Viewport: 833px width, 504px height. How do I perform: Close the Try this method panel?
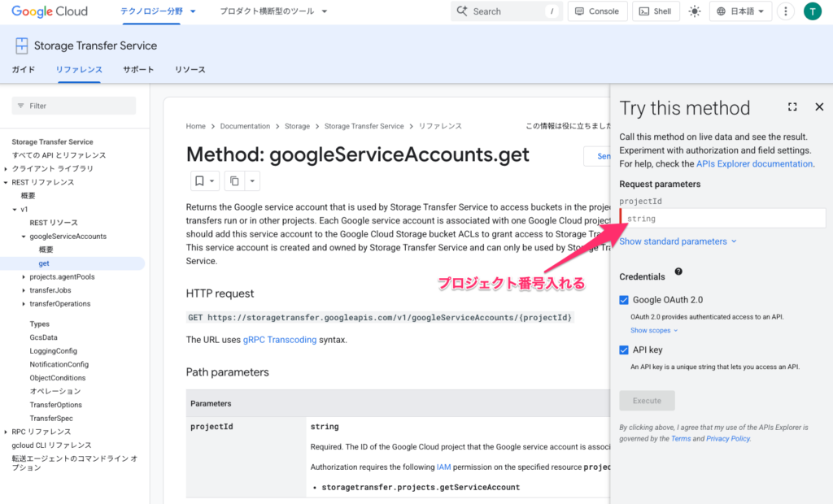pyautogui.click(x=819, y=107)
